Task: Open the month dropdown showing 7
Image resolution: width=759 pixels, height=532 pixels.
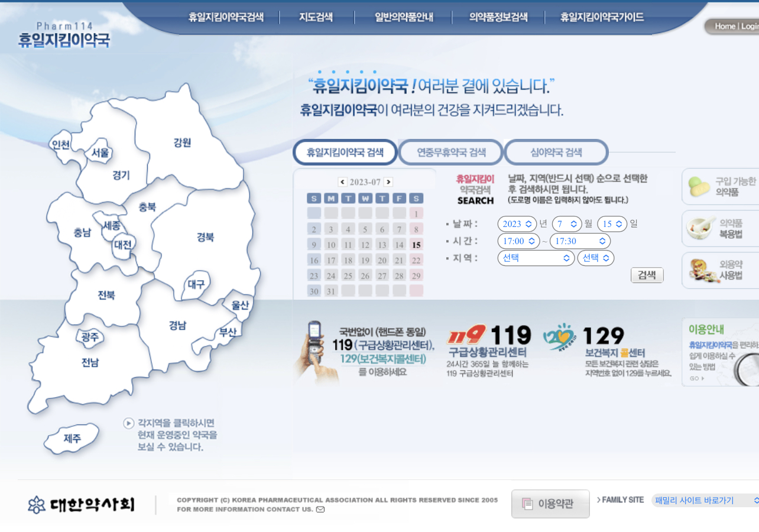Action: (x=567, y=224)
